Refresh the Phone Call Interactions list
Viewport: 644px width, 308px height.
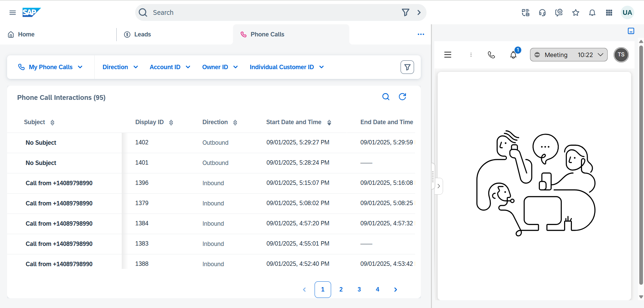(402, 97)
